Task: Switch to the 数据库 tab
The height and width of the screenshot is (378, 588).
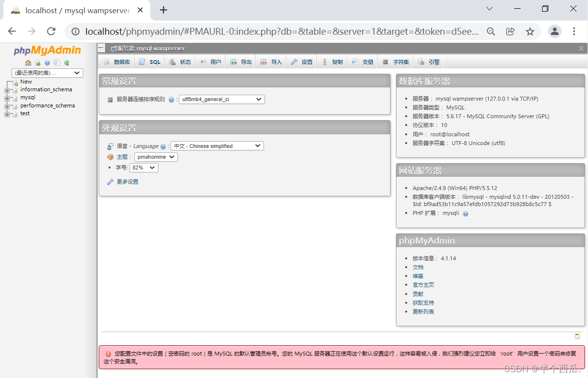Action: (116, 62)
